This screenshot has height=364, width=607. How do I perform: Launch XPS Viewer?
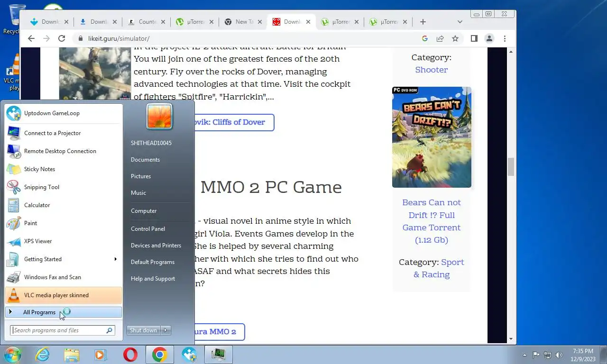(64, 241)
